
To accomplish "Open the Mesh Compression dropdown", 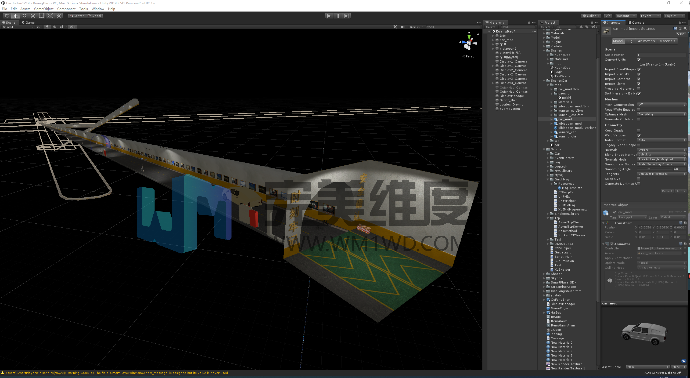I will (661, 105).
